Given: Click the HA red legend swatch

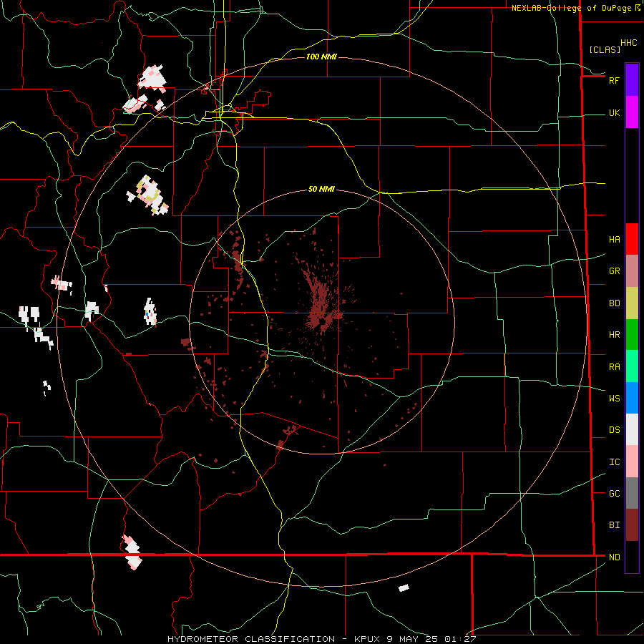Looking at the screenshot, I should point(632,239).
